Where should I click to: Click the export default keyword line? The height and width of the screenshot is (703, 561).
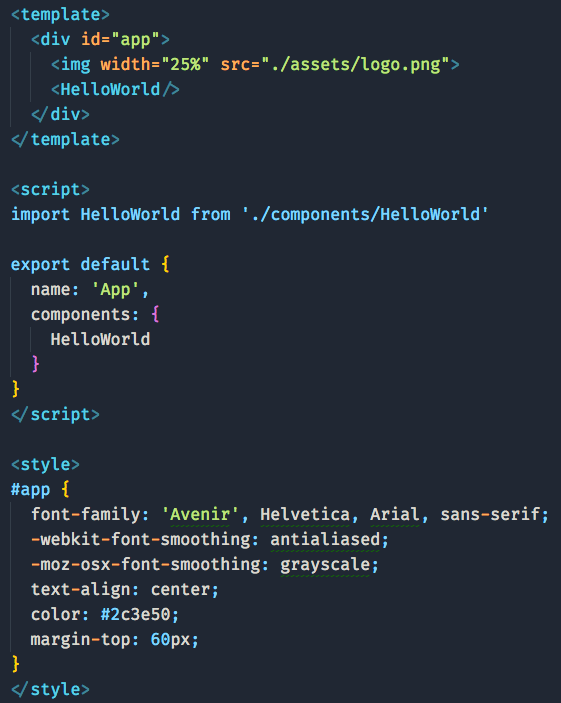90,264
